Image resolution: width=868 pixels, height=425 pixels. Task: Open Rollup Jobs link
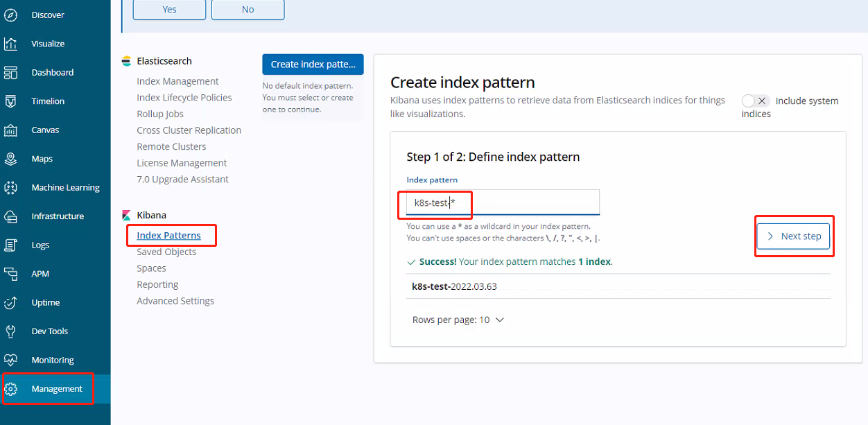coord(160,114)
